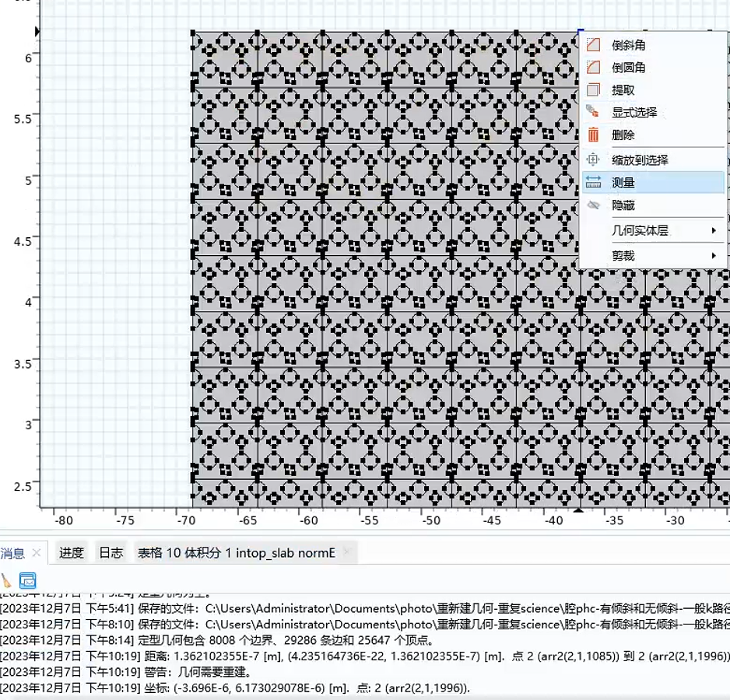Click the 下午8:10 保存的文件 message
Screen dimensions: 730x700
pyautogui.click(x=365, y=624)
